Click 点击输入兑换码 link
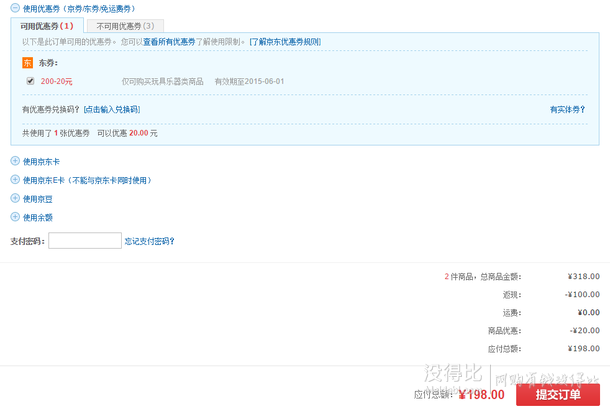The image size is (610, 414). click(x=112, y=109)
